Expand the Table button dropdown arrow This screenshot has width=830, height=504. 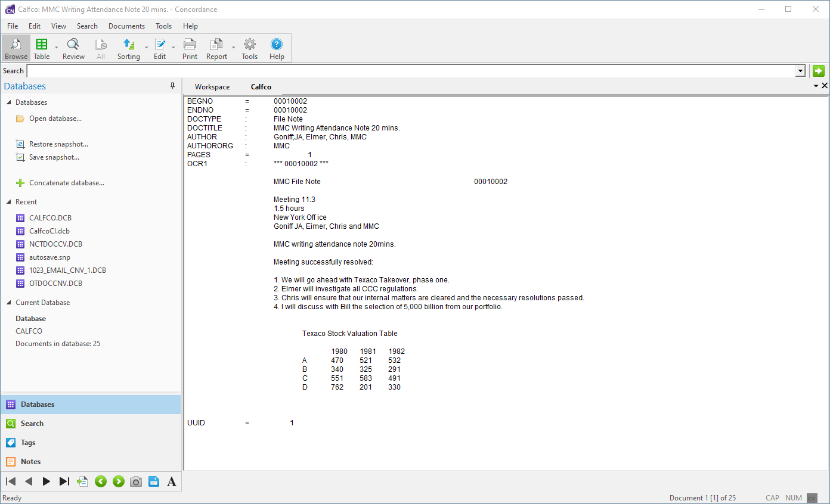click(x=56, y=48)
